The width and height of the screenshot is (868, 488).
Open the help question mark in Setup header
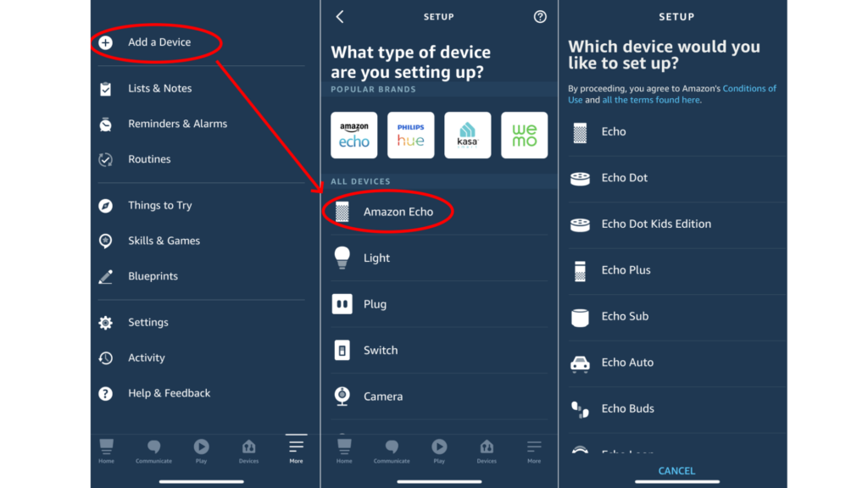pyautogui.click(x=540, y=17)
